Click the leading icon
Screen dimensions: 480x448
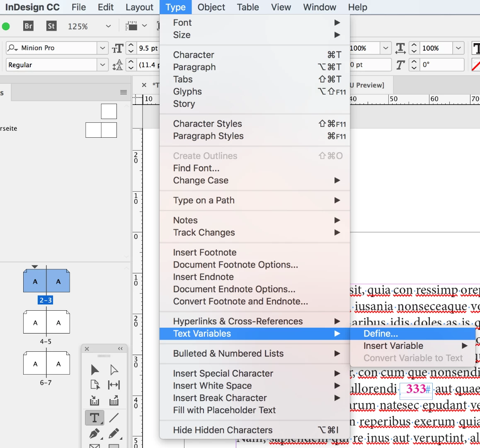[118, 65]
